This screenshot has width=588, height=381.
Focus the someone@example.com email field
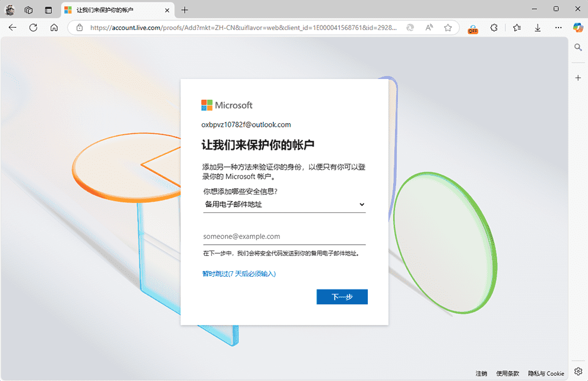[284, 237]
